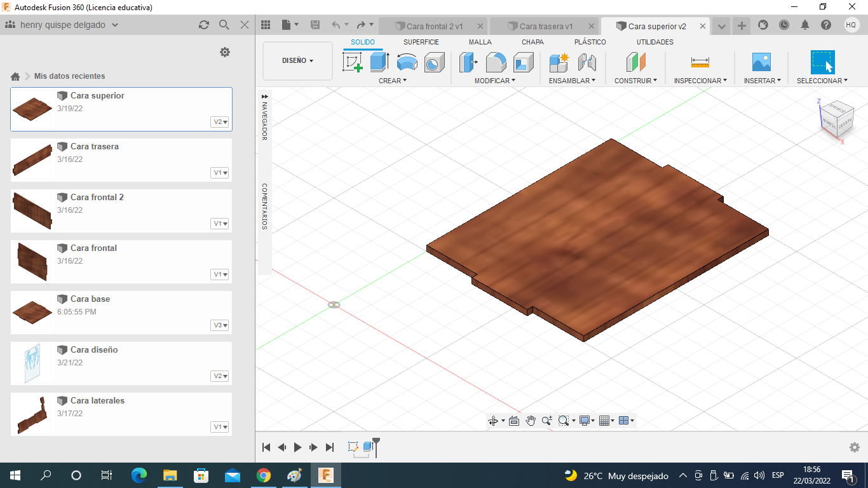Select the Hole tool
Viewport: 868px width, 488px height.
(x=434, y=62)
